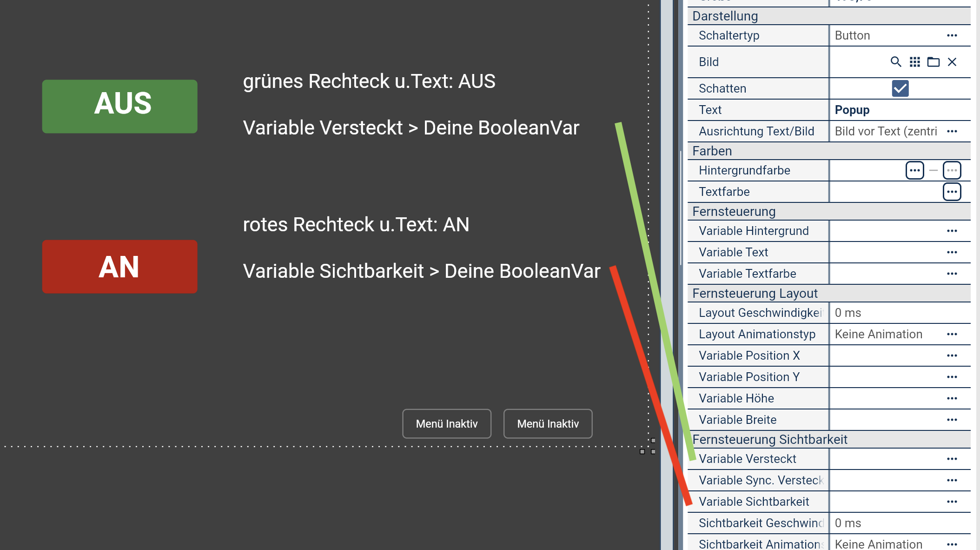This screenshot has height=550, width=980.
Task: Click the Bild search magnifier icon
Action: click(895, 62)
